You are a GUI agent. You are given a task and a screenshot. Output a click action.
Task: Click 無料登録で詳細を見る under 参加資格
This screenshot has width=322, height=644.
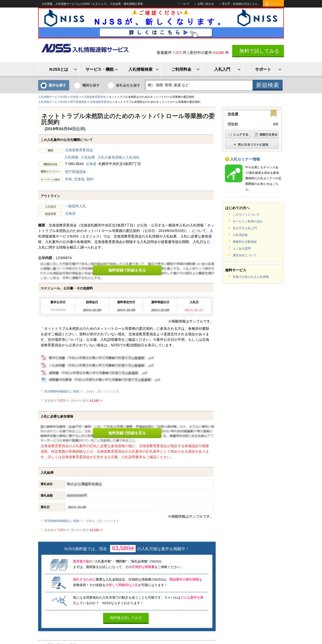click(x=127, y=433)
